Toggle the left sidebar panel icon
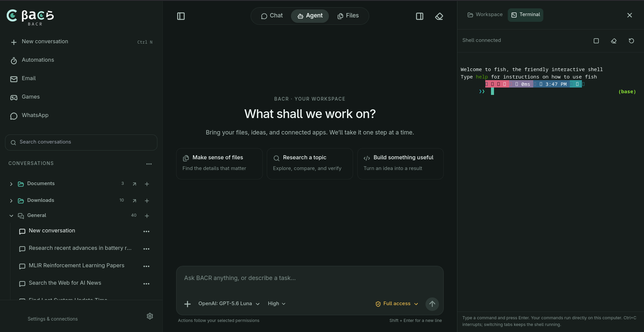 pyautogui.click(x=181, y=16)
